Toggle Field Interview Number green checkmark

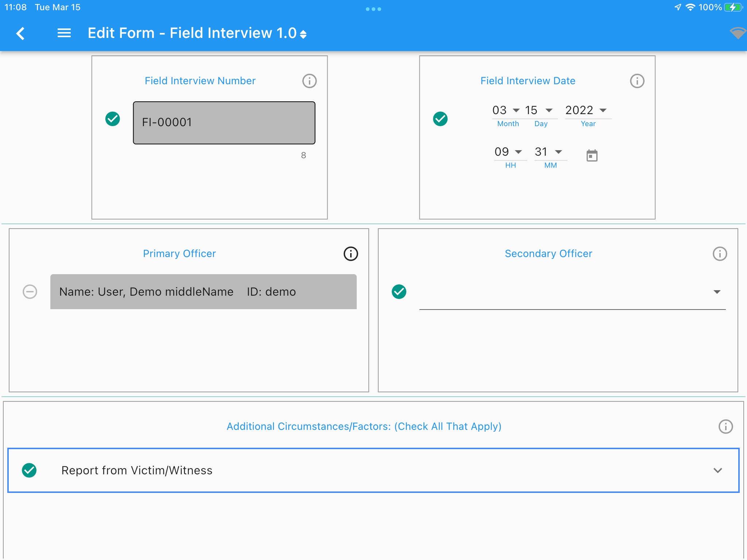[x=113, y=119]
